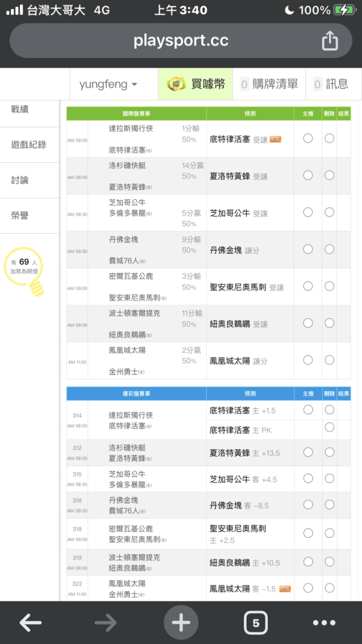Tap the yellow light bulb follower icon

click(x=26, y=270)
